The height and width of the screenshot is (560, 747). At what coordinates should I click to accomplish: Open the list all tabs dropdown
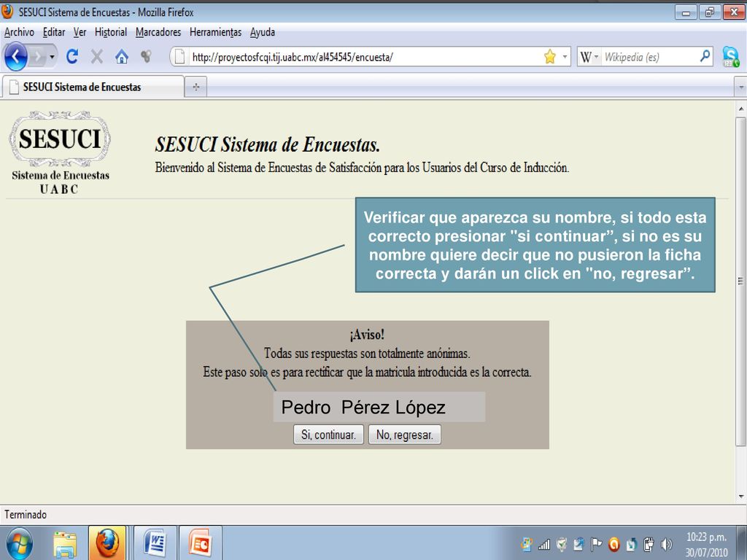point(741,87)
